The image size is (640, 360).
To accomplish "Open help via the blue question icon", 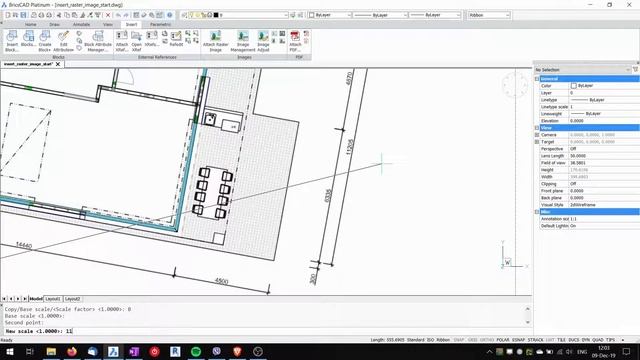I will pos(169,15).
